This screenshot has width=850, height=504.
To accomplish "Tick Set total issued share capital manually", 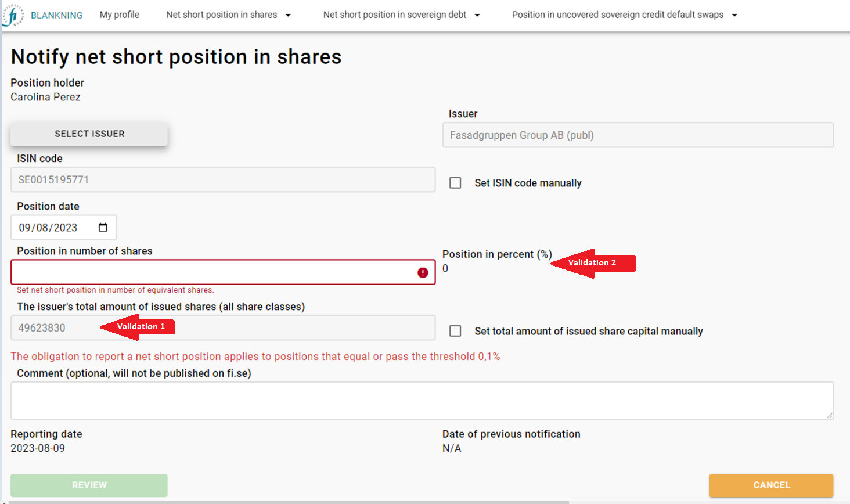I will tap(456, 331).
